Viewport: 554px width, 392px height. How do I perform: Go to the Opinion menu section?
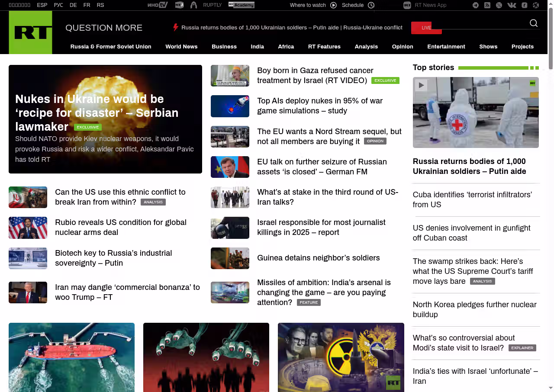(x=403, y=47)
